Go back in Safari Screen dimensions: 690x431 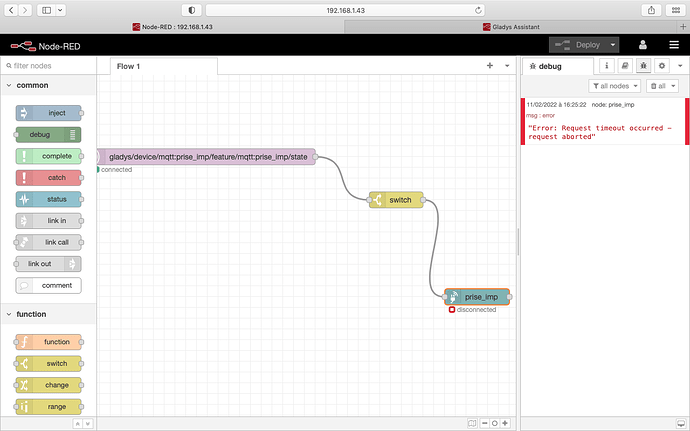(11, 10)
